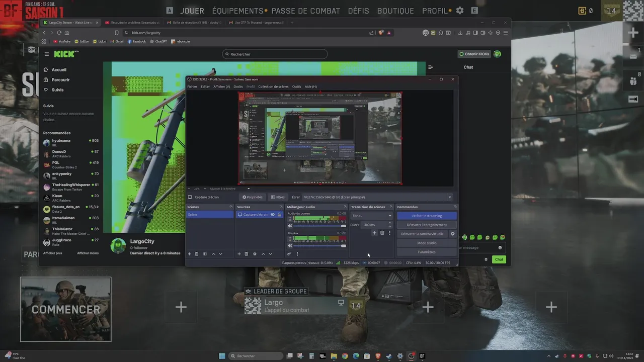Viewport: 644px width, 362px height.
Task: Undock the Sources panel
Action: (x=281, y=207)
